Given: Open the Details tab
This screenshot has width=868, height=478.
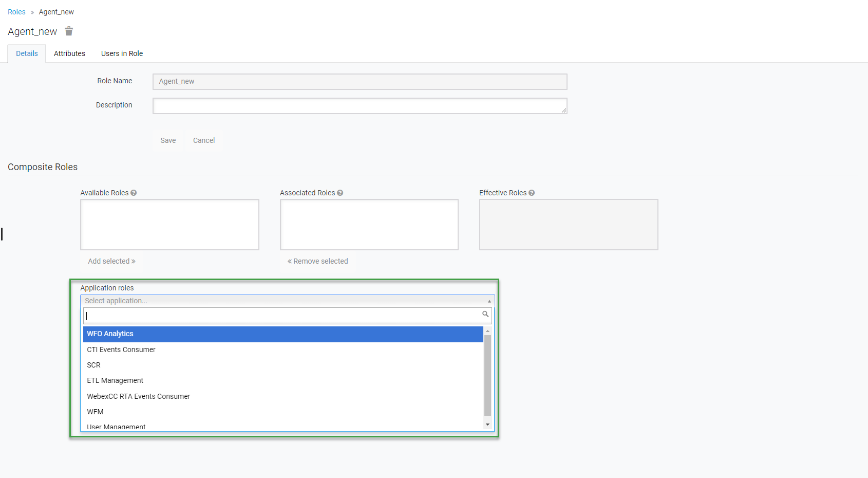Looking at the screenshot, I should (x=27, y=53).
